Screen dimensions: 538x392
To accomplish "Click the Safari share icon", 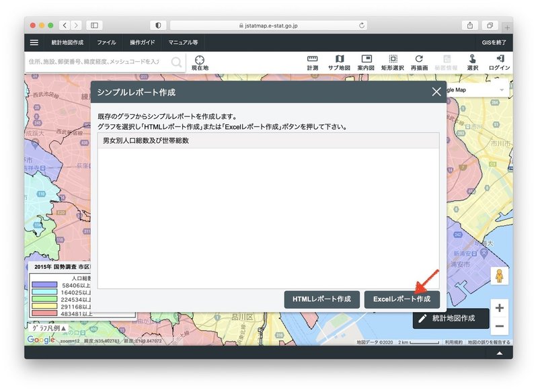I will coord(470,26).
